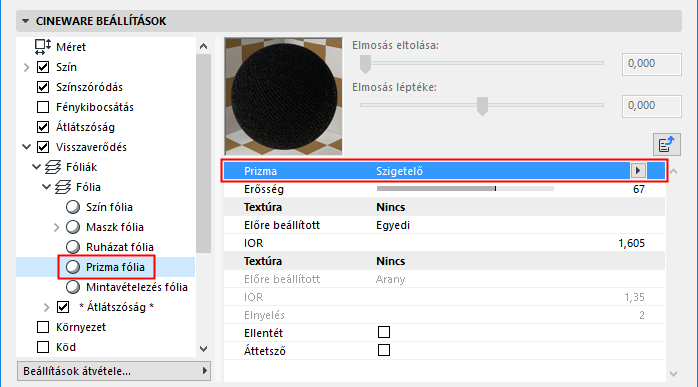
Task: Click the Elmosás léptéke value field
Action: point(652,106)
